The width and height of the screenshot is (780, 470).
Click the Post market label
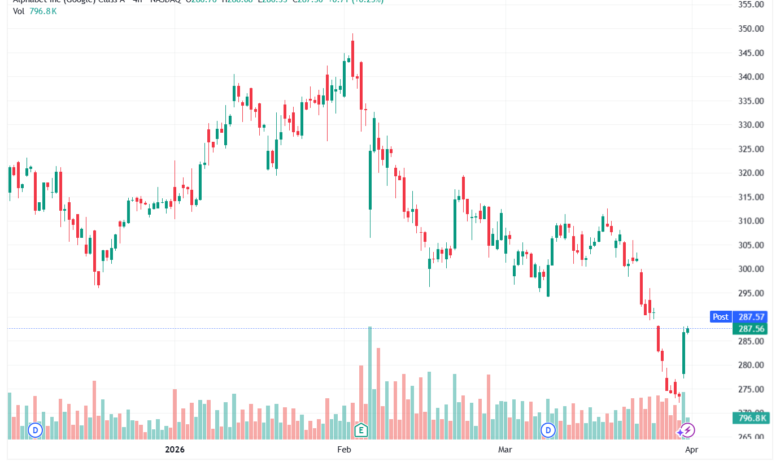pyautogui.click(x=720, y=316)
